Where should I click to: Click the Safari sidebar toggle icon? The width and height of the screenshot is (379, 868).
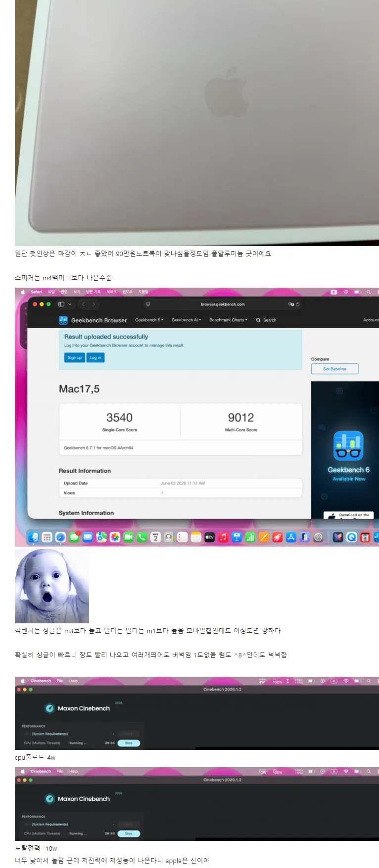[x=61, y=304]
